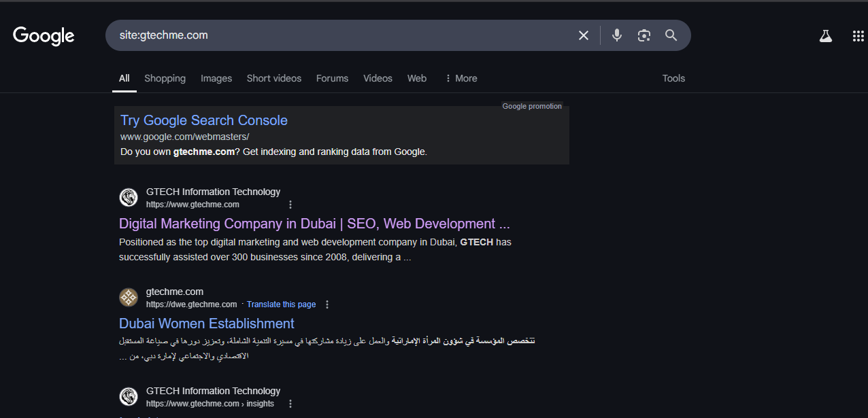Screen dimensions: 868x418
Task: Open options for gtechme.com insights result
Action: point(290,404)
